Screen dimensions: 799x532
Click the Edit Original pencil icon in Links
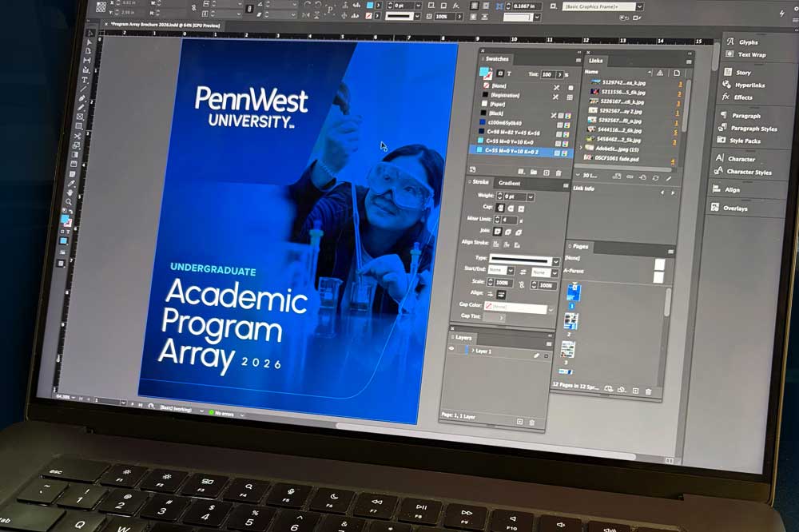point(669,178)
